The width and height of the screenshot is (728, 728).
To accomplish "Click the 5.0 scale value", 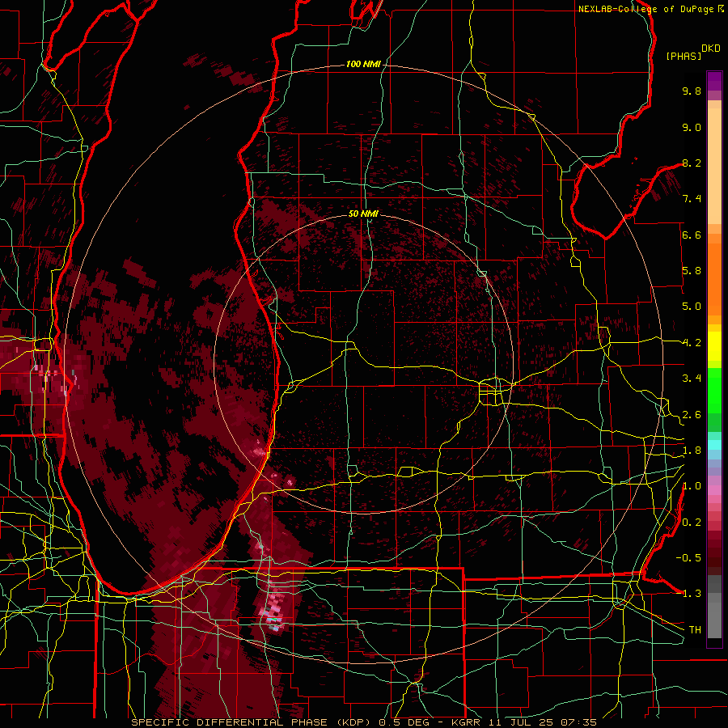I will click(x=692, y=307).
